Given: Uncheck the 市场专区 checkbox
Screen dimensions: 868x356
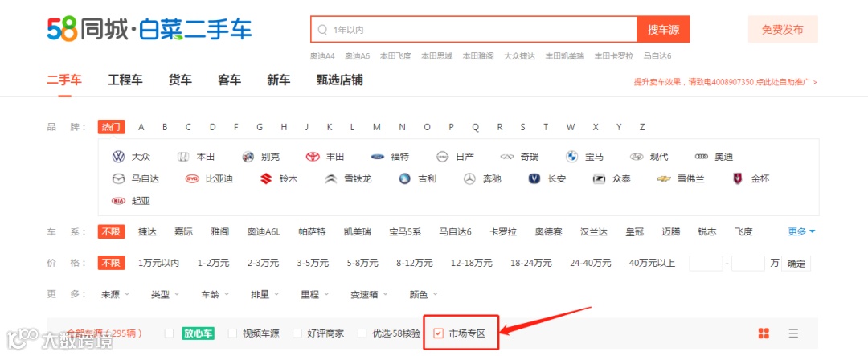Looking at the screenshot, I should [439, 333].
